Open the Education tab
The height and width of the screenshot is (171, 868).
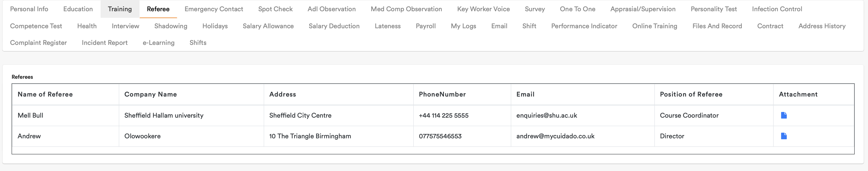78,9
